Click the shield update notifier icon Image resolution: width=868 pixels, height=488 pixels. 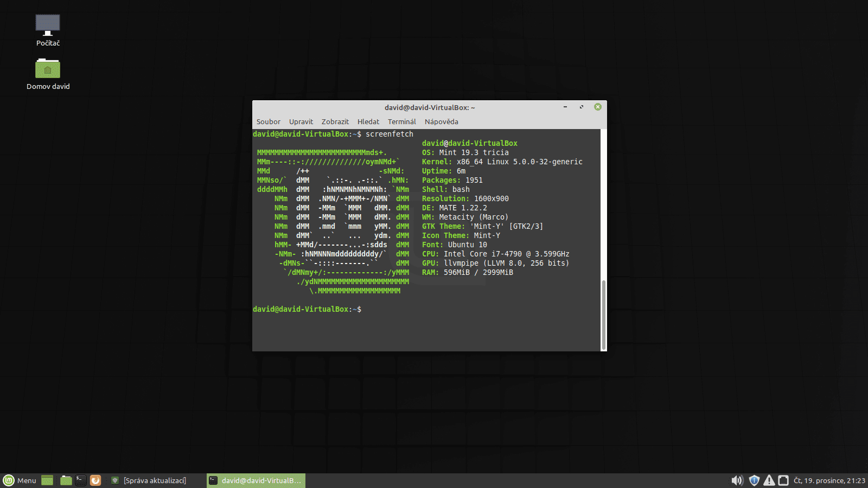click(x=754, y=480)
